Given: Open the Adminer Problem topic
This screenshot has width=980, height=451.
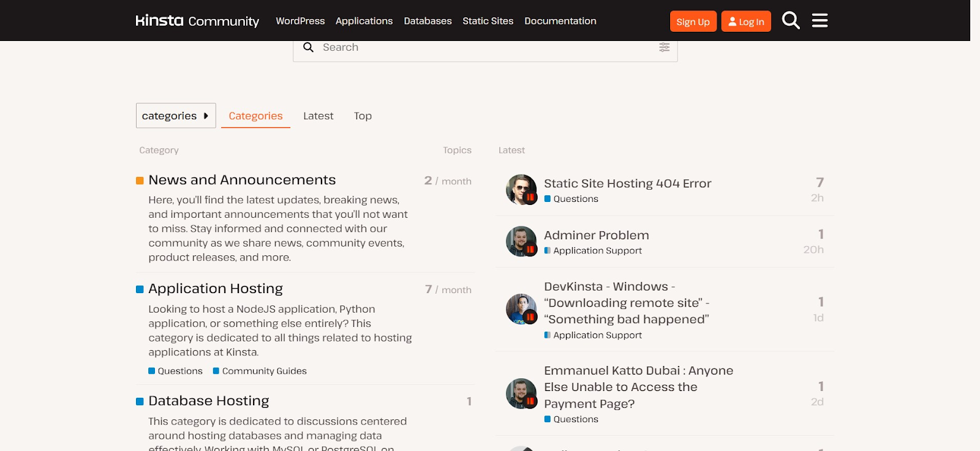Looking at the screenshot, I should point(597,236).
